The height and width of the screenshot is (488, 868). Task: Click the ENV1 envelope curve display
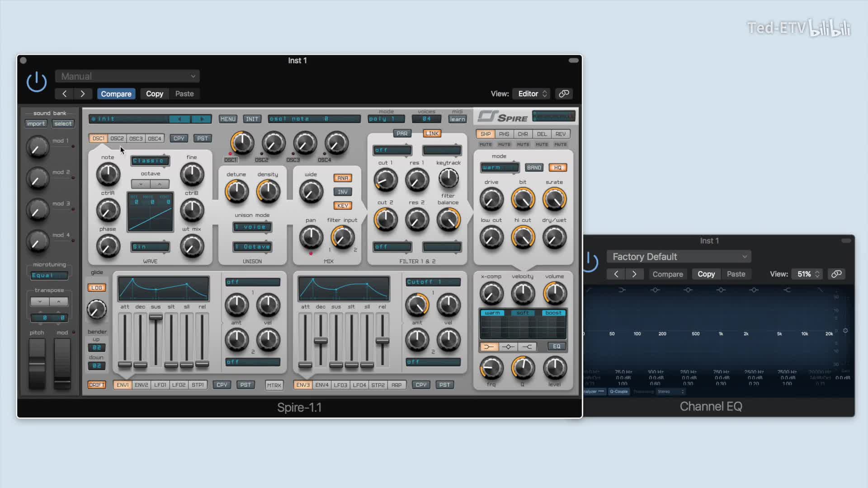(x=163, y=289)
